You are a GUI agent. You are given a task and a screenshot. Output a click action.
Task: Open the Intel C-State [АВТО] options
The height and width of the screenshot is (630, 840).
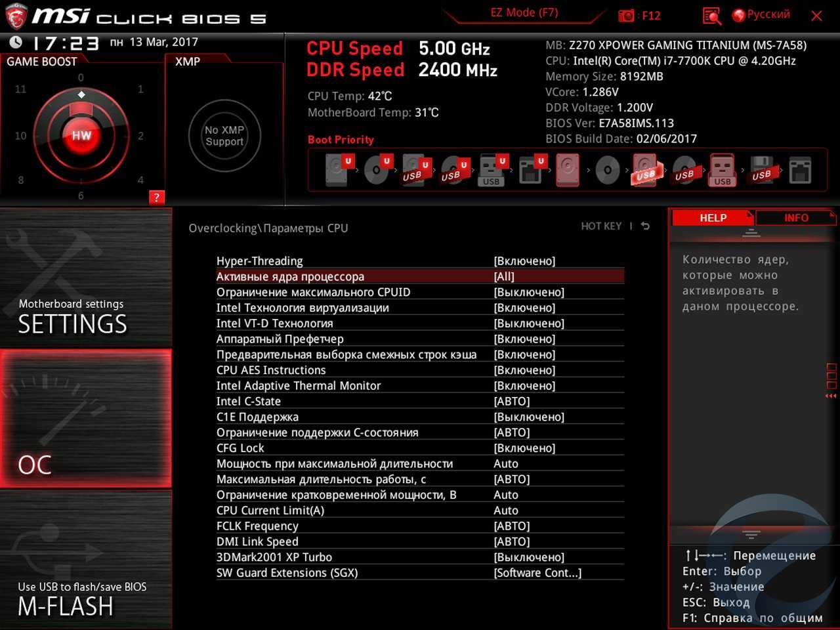(x=511, y=402)
